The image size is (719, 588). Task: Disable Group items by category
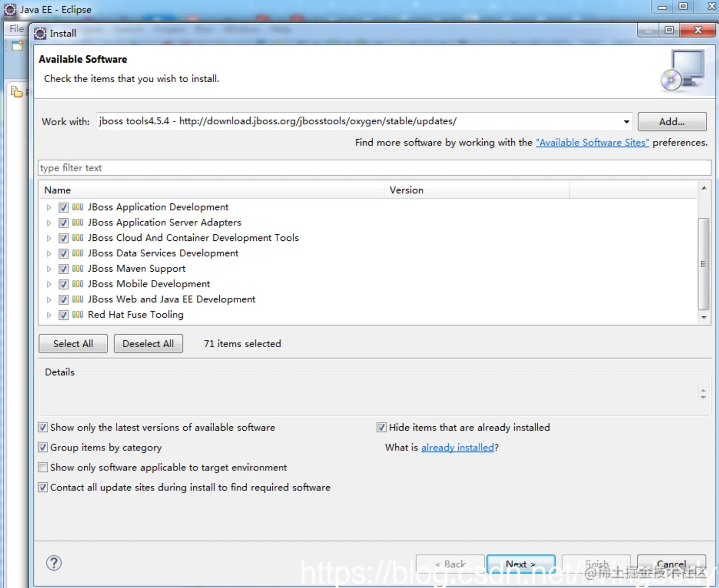[43, 447]
